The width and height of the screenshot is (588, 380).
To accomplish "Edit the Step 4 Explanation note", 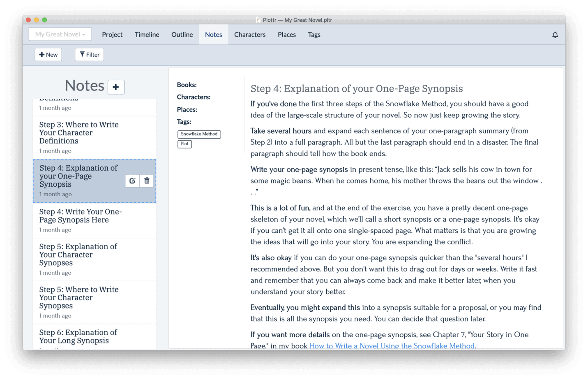I will pyautogui.click(x=132, y=181).
